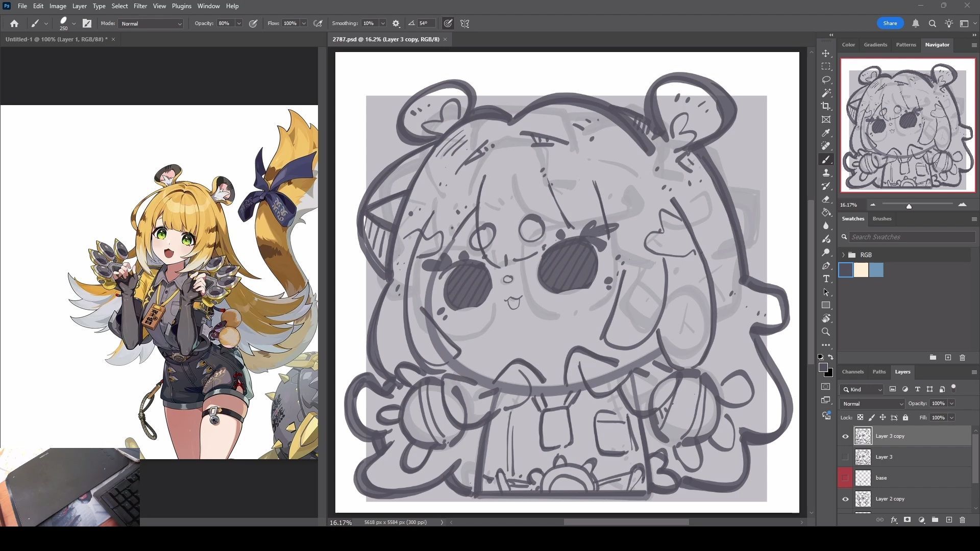This screenshot has height=551, width=980.
Task: Open the Smoothing value dropdown
Action: 383,23
